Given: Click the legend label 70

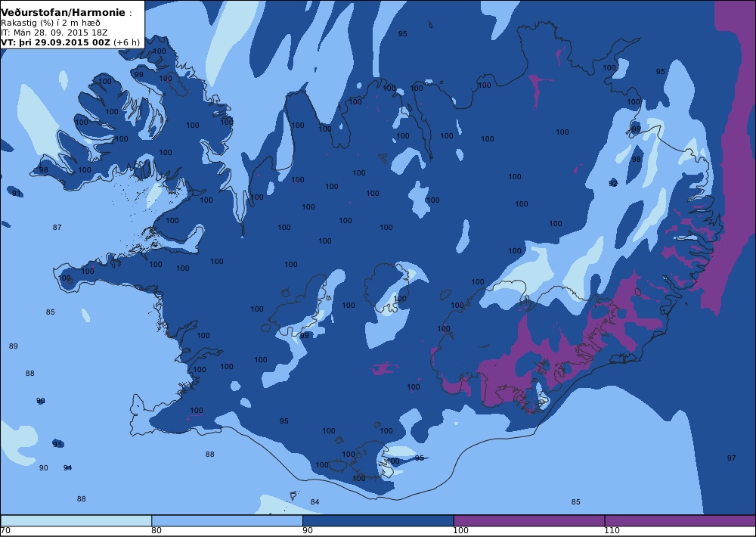Looking at the screenshot, I should tap(5, 531).
